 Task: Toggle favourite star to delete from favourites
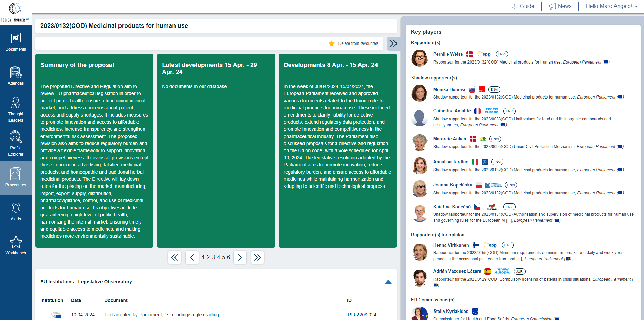pyautogui.click(x=332, y=43)
